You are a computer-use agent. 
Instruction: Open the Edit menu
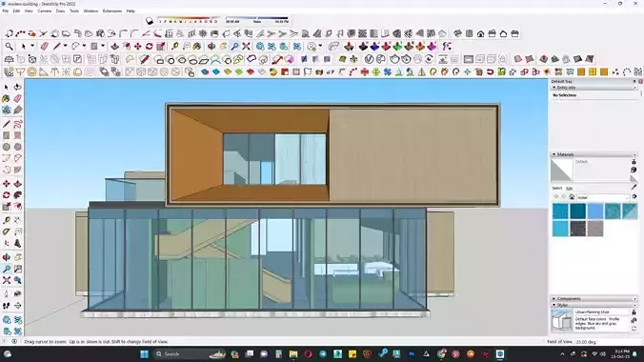(x=16, y=11)
